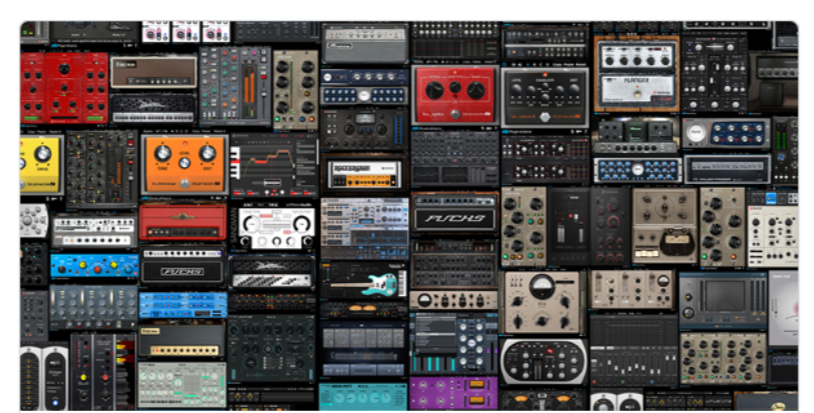Viewport: 814px width, 413px height.
Task: Select the mint green synth plugin
Action: coord(182,384)
